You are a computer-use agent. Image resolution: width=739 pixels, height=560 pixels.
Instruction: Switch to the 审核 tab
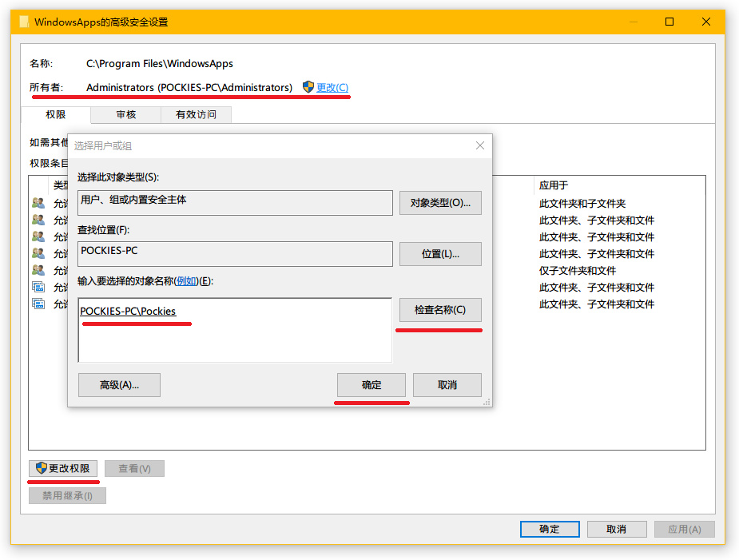point(126,114)
